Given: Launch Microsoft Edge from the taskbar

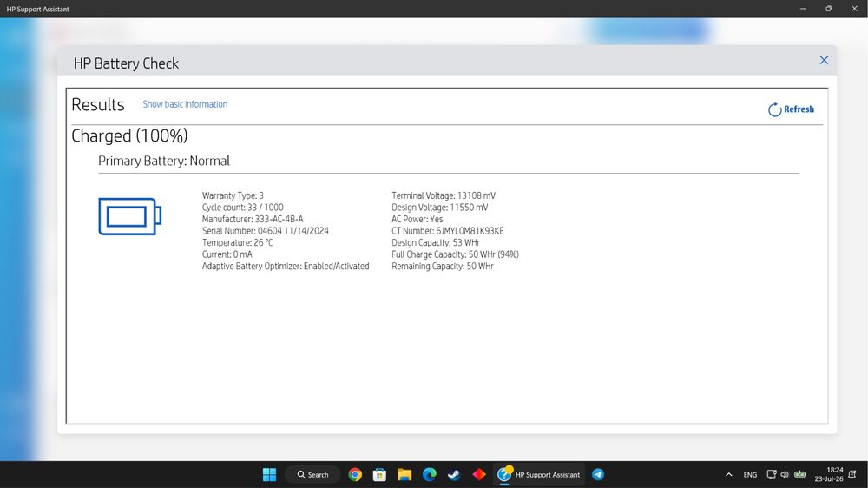Looking at the screenshot, I should coord(429,475).
